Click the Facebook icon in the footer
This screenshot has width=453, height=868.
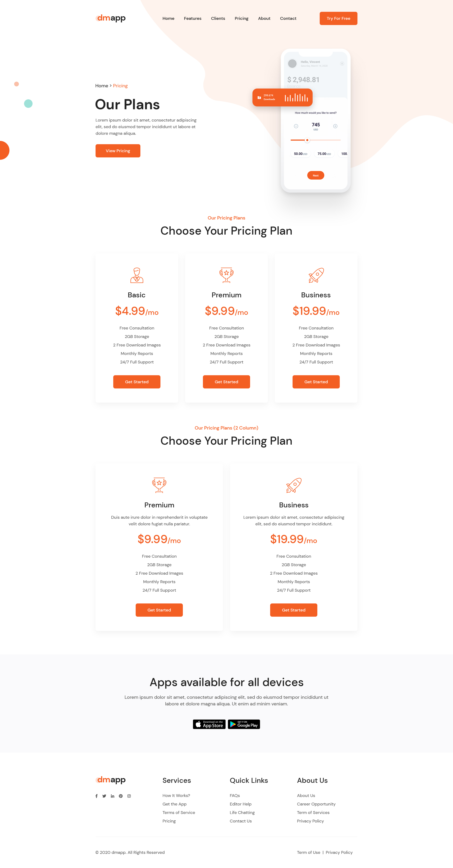click(96, 796)
